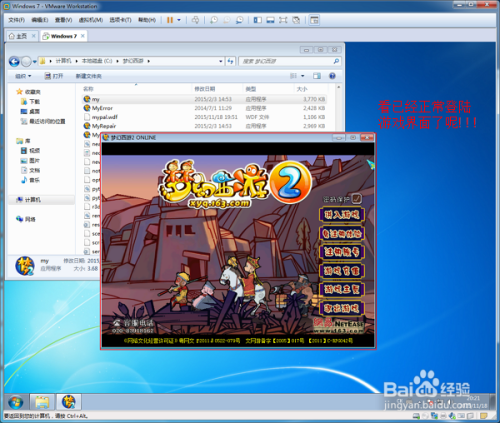Viewport: 500px width, 423px height.
Task: Sort by 大小 column header
Action: click(302, 89)
